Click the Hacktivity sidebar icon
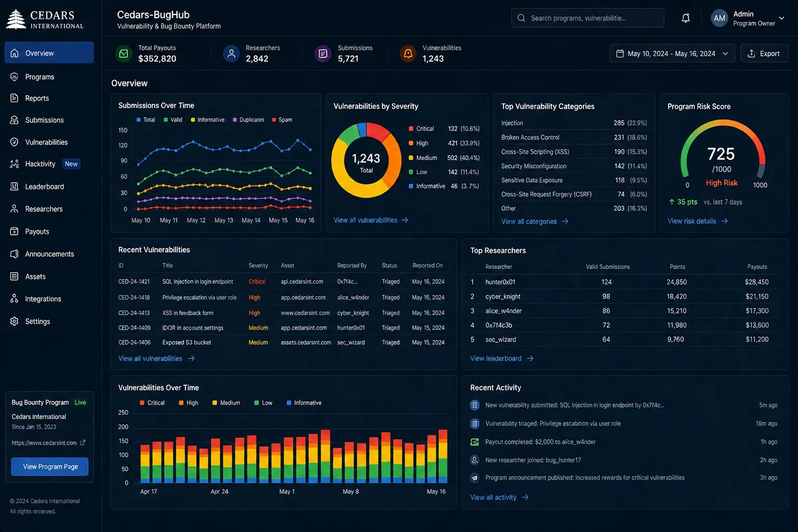This screenshot has width=798, height=532. pyautogui.click(x=15, y=164)
